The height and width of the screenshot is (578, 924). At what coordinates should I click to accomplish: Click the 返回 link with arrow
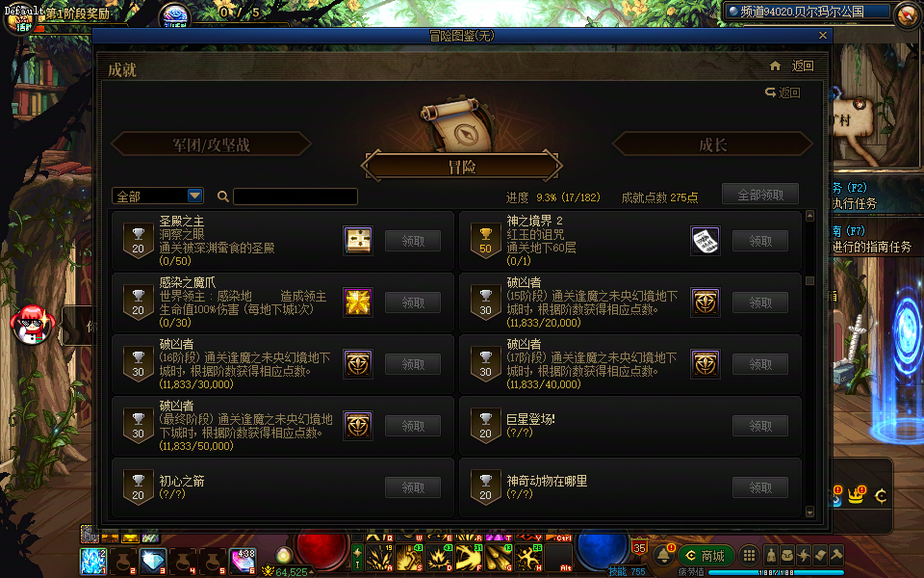[x=783, y=92]
